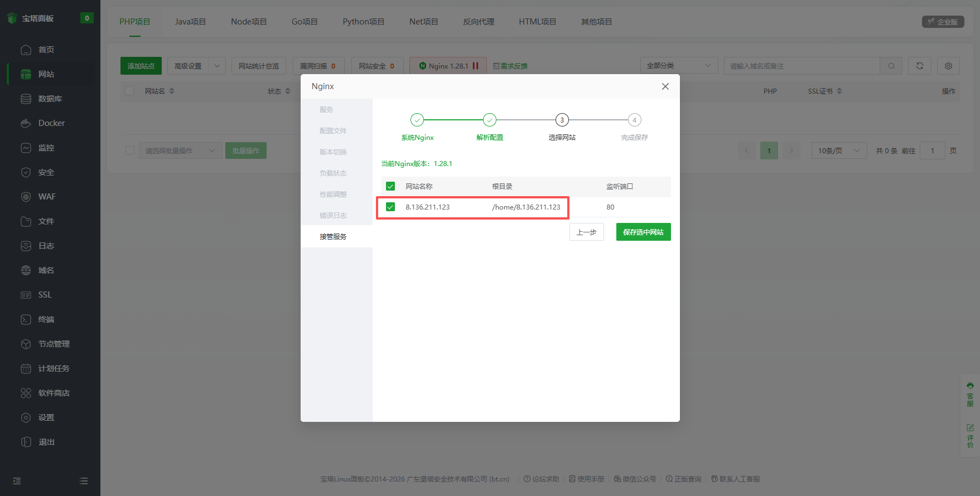
Task: Open the software store icon
Action: coord(26,393)
